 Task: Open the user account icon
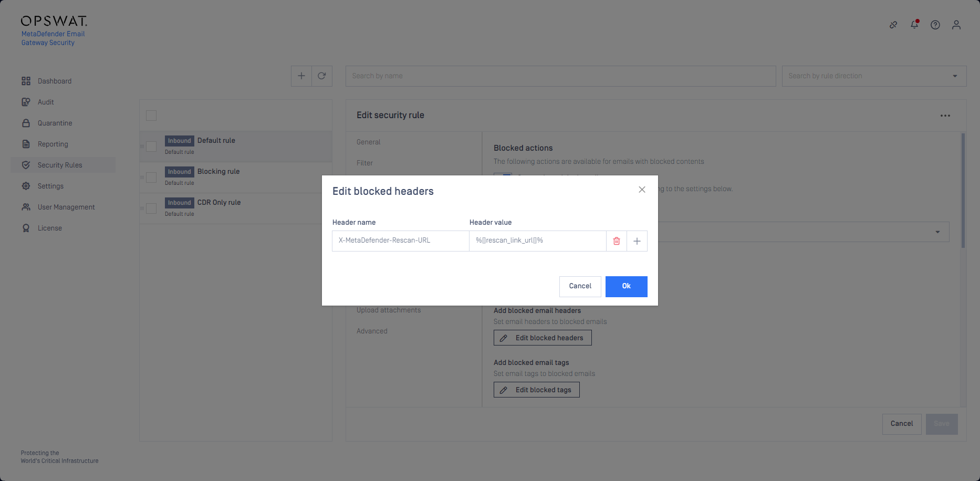956,25
